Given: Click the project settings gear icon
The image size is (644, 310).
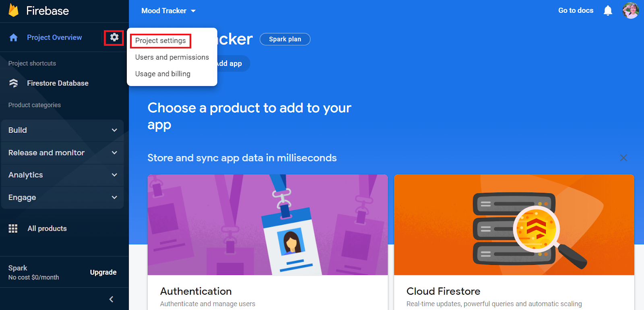Looking at the screenshot, I should [114, 37].
